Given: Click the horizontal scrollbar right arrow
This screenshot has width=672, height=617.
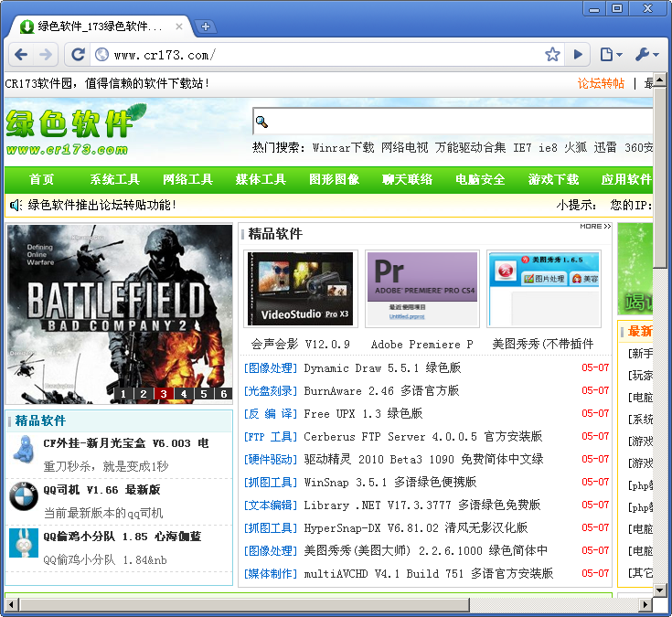Looking at the screenshot, I should coord(645,604).
